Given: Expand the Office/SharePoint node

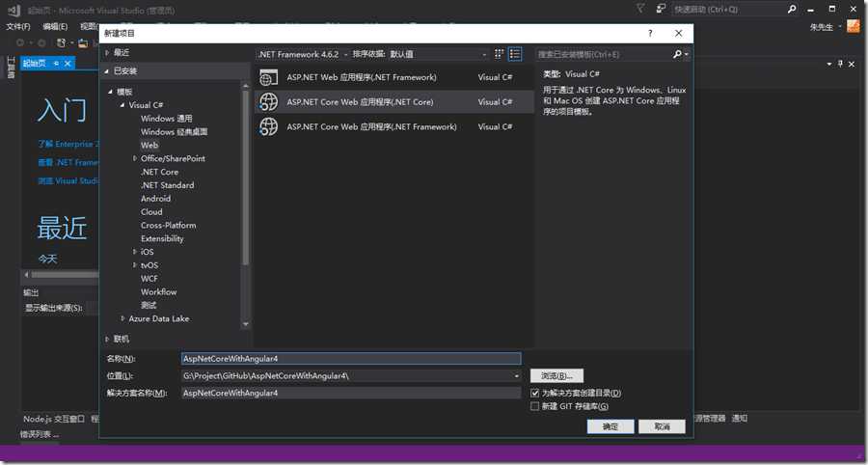Looking at the screenshot, I should [x=134, y=158].
